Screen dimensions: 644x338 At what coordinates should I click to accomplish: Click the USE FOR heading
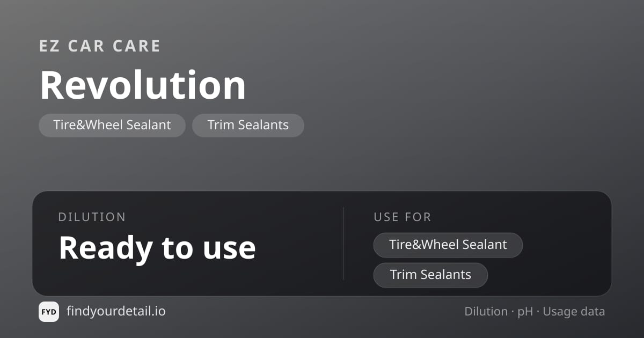pos(402,217)
